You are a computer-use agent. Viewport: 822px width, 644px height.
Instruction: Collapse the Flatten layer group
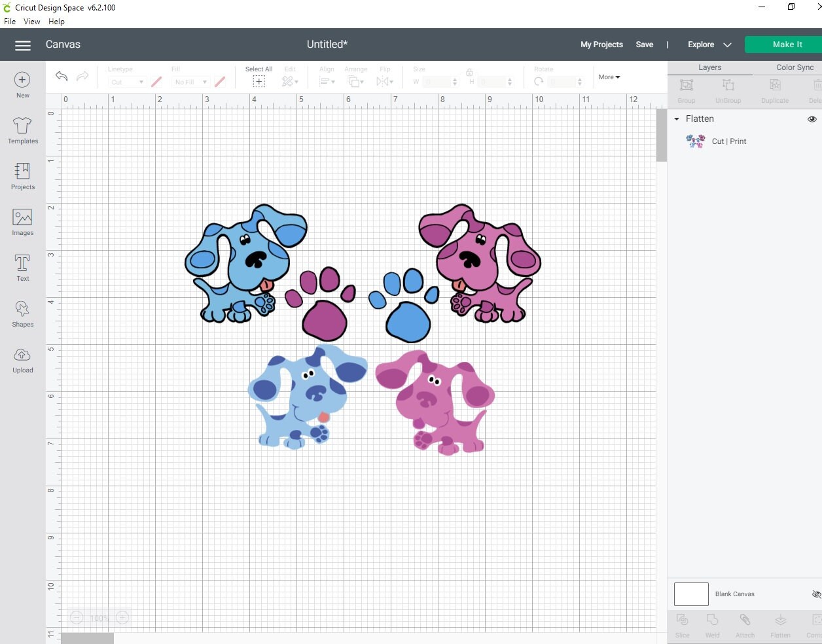click(677, 119)
